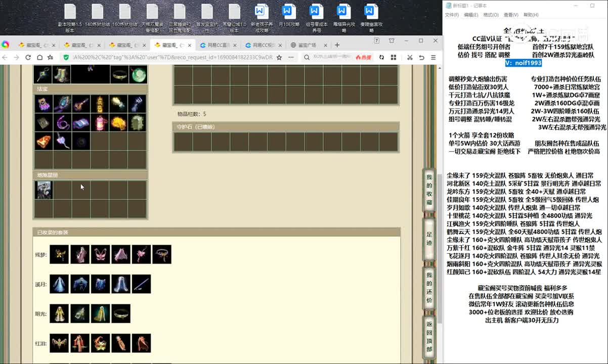
Task: Select the purple whip 法宝 item
Action: [x=63, y=123]
